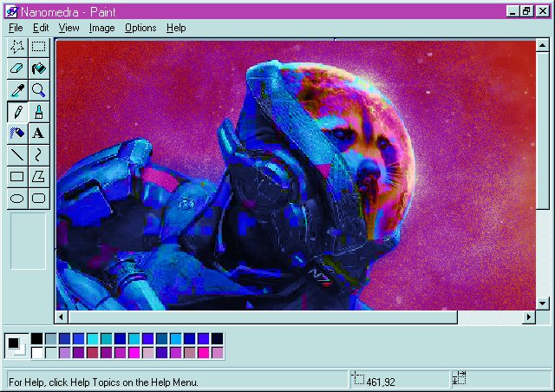Screen dimensions: 555x392
Task: Open the Edit menu
Action: tap(41, 28)
